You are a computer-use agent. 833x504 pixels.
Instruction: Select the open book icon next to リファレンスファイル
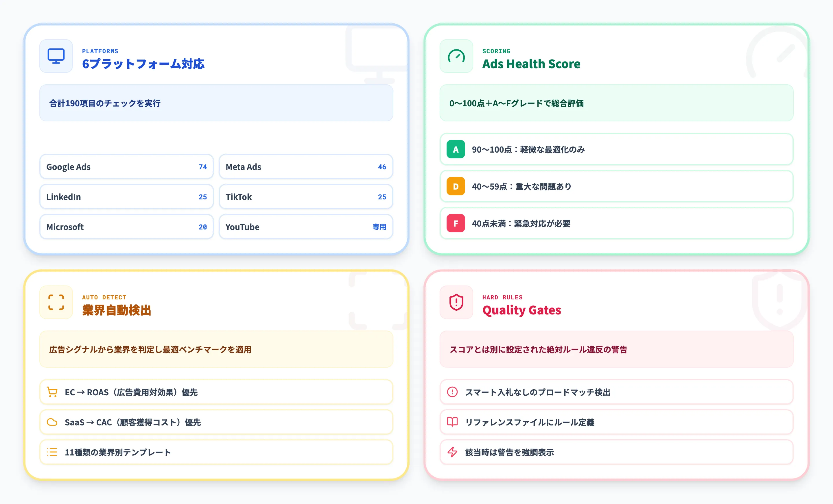(452, 422)
